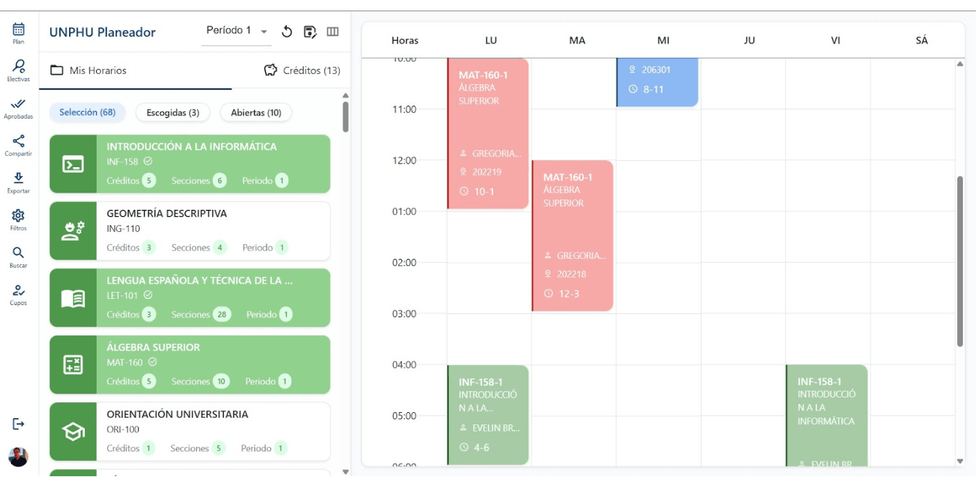Click the check icon next to LET-101
This screenshot has height=479, width=980.
148,295
